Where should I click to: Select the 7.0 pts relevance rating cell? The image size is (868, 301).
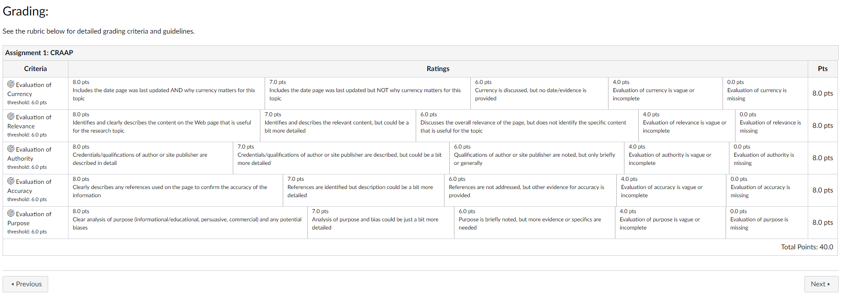click(338, 126)
